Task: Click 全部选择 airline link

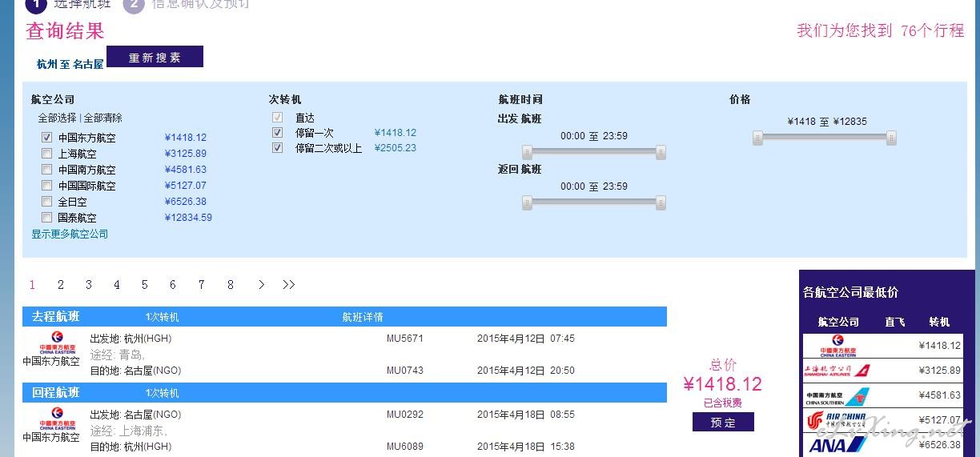Action: click(x=57, y=118)
